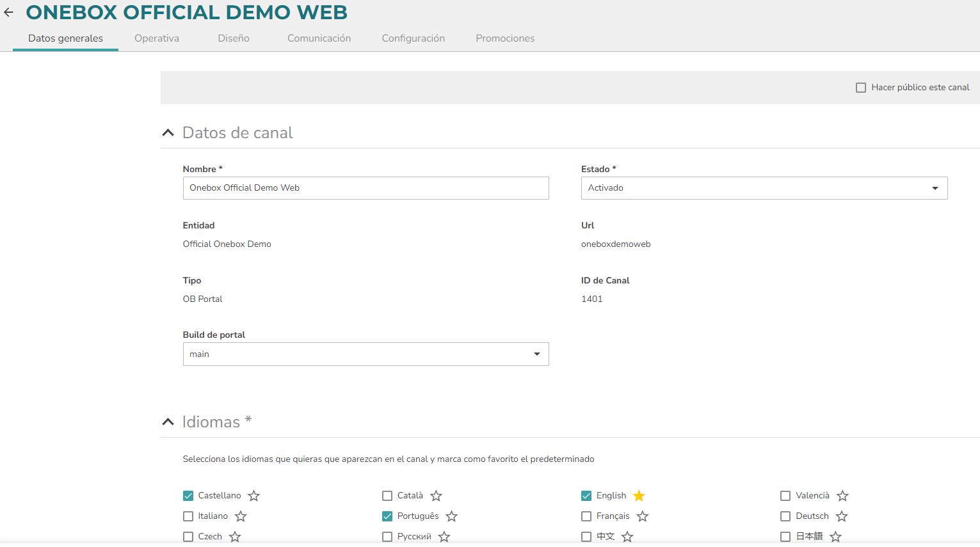Check the Italiano language checkbox
This screenshot has width=980, height=547.
(188, 516)
